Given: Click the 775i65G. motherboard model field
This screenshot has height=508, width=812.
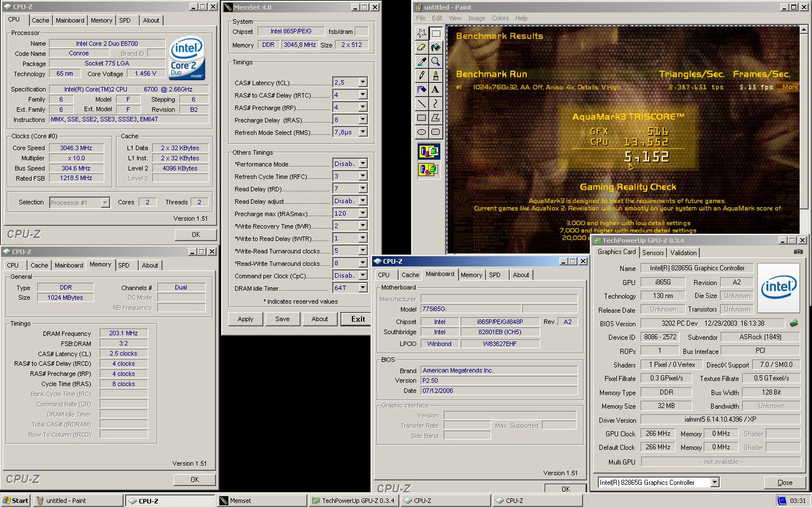Looking at the screenshot, I should click(471, 309).
